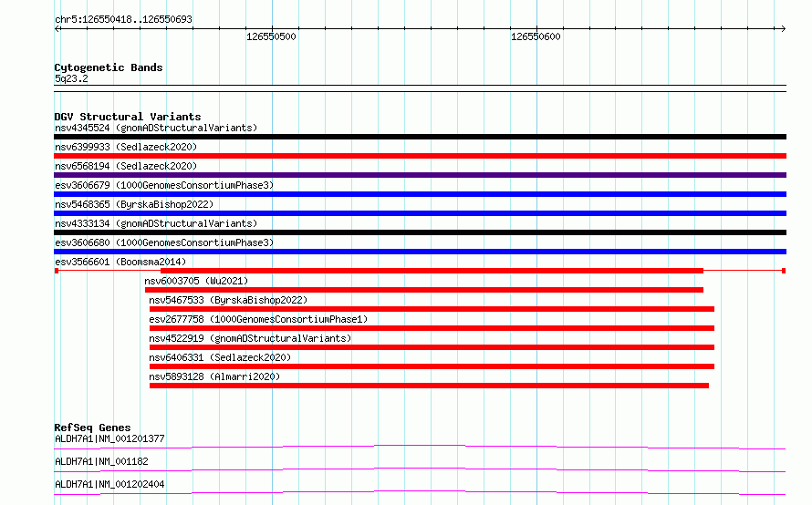Click the DGV Structural Variants track heading
This screenshot has width=812, height=505.
click(x=128, y=117)
